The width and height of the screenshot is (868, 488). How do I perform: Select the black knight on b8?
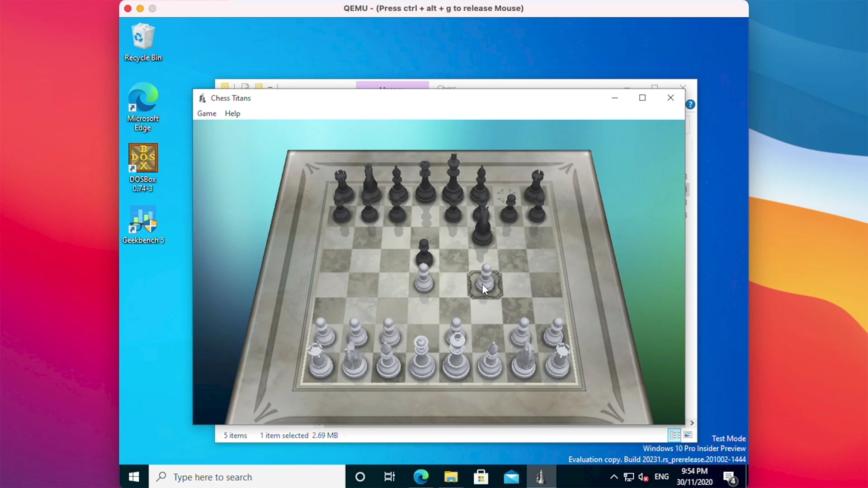tap(371, 184)
